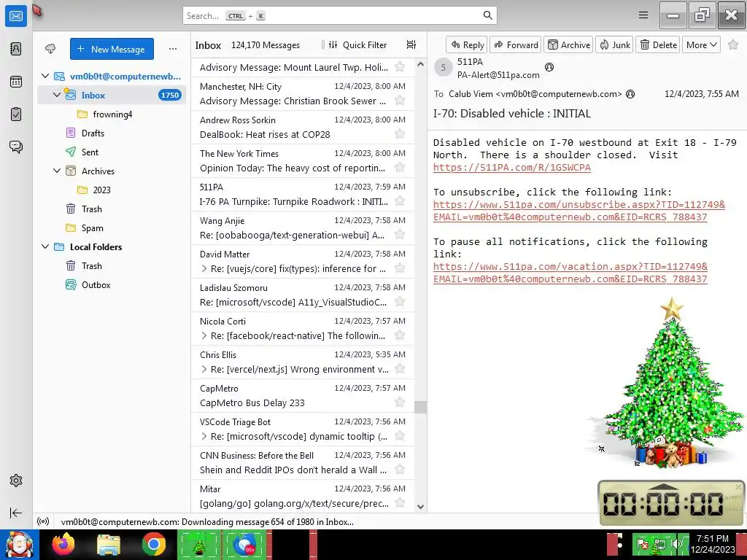Star the Opinion Today message
This screenshot has height=560, width=747.
(400, 168)
